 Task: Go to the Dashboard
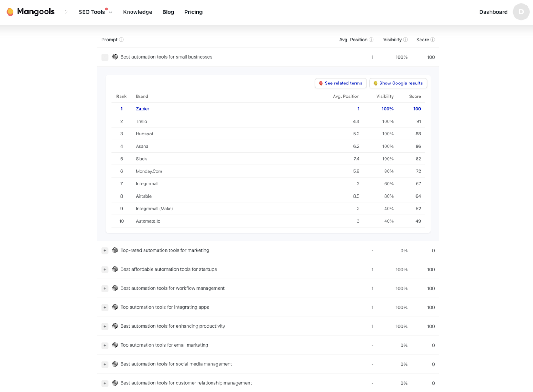[x=493, y=12]
